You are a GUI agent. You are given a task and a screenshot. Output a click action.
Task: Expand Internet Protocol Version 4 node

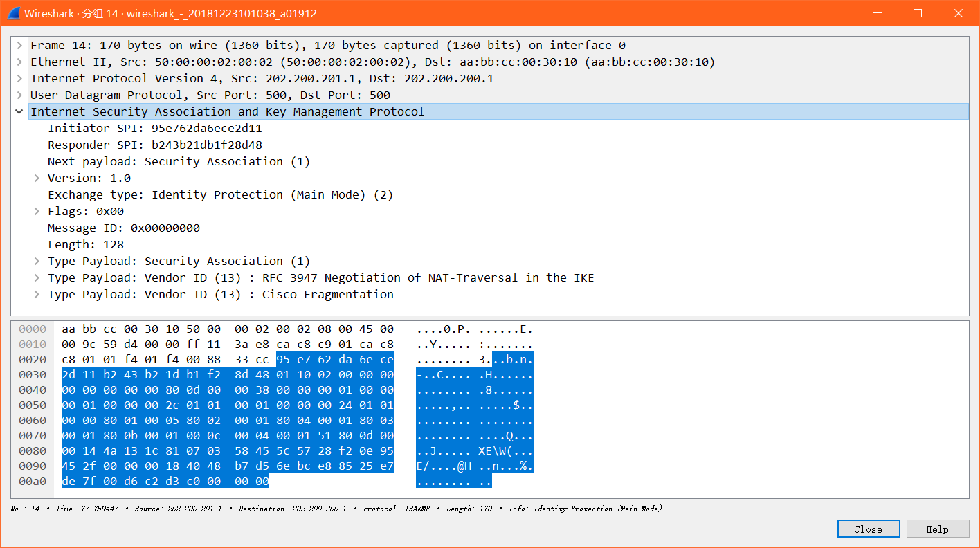pyautogui.click(x=20, y=79)
